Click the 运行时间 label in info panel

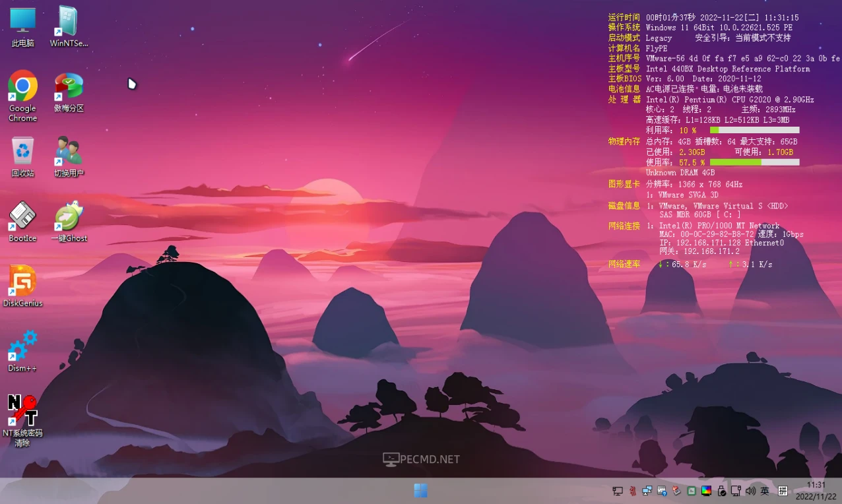click(x=624, y=17)
